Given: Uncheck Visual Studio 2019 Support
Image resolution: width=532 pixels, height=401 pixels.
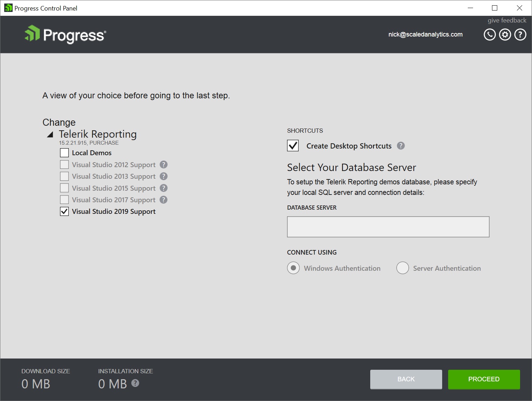Looking at the screenshot, I should click(x=64, y=211).
